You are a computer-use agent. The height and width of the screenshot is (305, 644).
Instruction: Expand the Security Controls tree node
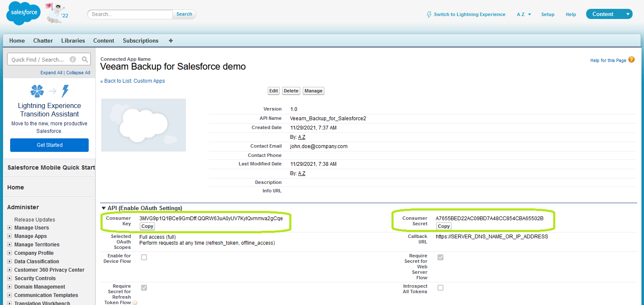point(10,278)
